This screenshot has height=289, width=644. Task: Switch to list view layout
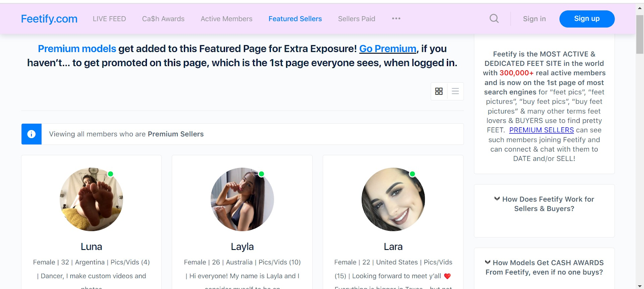455,91
